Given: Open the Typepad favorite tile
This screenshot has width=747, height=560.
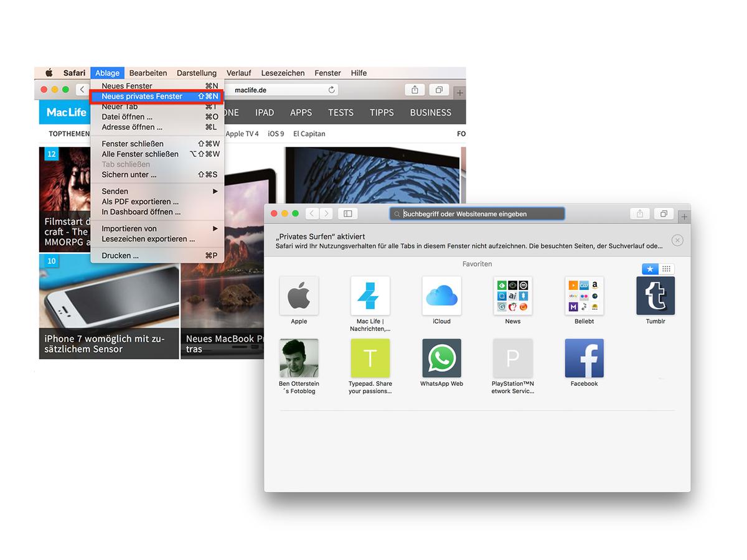Looking at the screenshot, I should pos(370,358).
